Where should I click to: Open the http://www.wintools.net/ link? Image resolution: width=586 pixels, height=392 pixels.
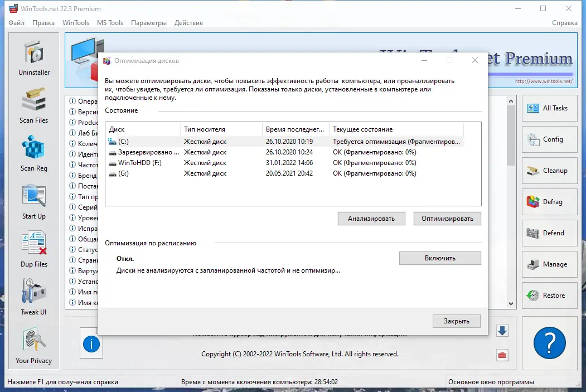click(544, 81)
